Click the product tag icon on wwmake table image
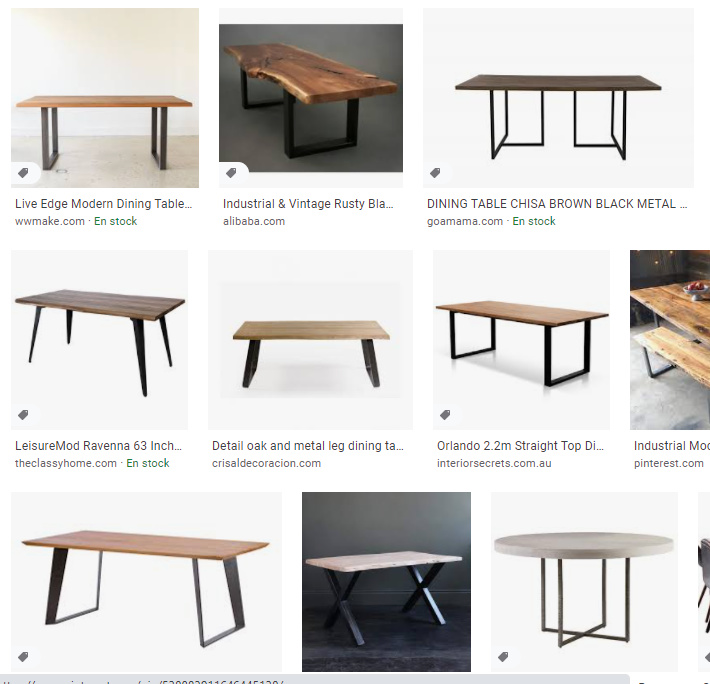710x684 pixels. point(23,172)
